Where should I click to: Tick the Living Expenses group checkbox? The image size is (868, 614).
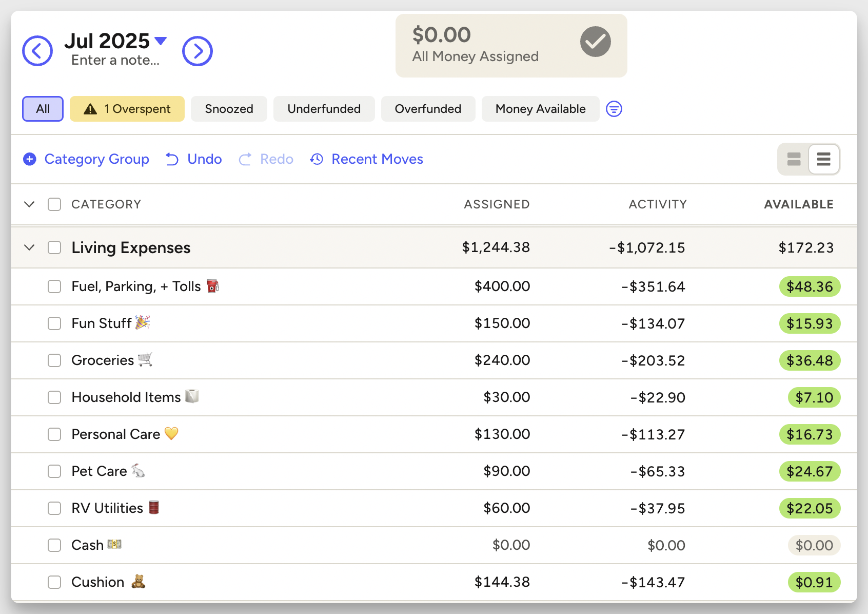pyautogui.click(x=54, y=247)
